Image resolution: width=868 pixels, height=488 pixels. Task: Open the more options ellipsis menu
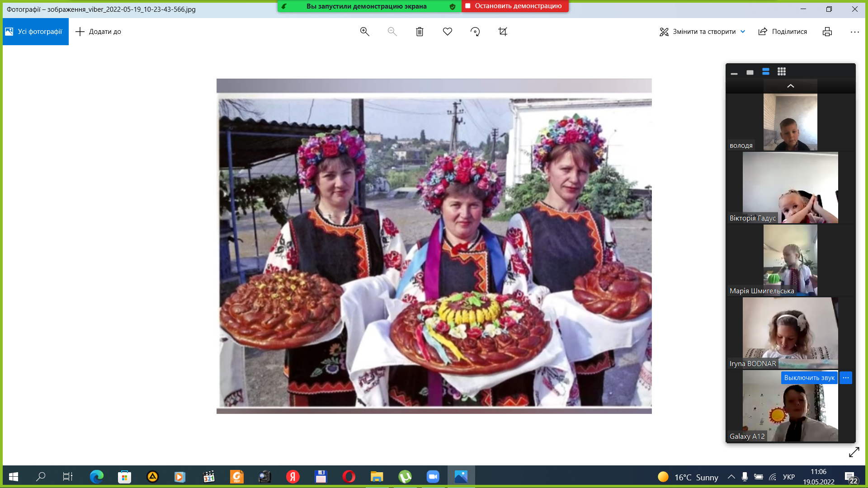(x=854, y=32)
